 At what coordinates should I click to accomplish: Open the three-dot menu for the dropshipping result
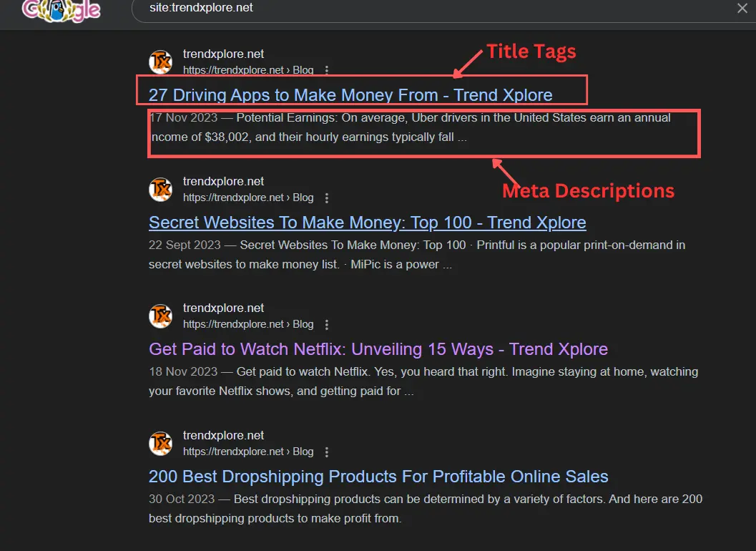[326, 452]
